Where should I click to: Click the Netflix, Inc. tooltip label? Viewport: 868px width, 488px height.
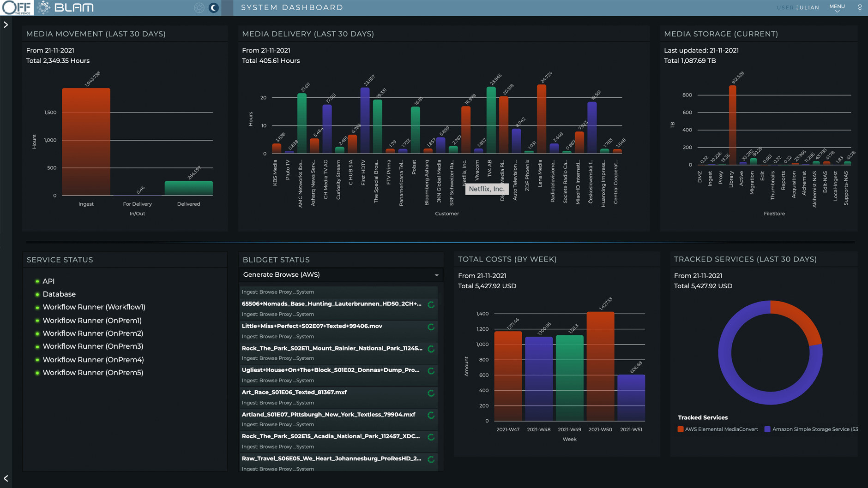pos(487,189)
